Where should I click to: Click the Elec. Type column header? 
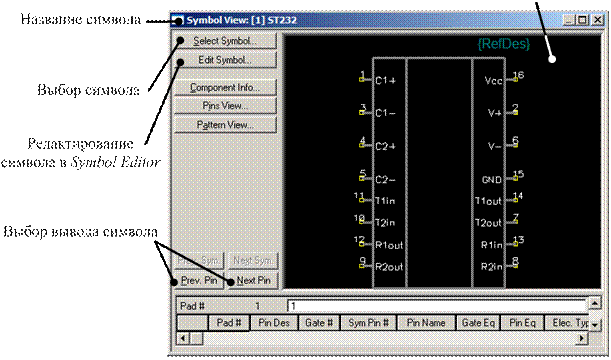click(x=567, y=323)
